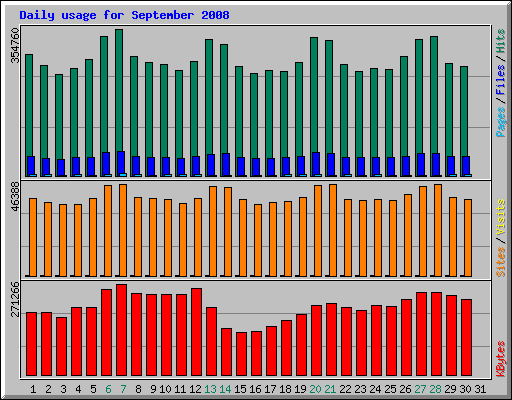The height and width of the screenshot is (400, 512).
Task: Click the green weekend day 6 label
Action: 108,389
